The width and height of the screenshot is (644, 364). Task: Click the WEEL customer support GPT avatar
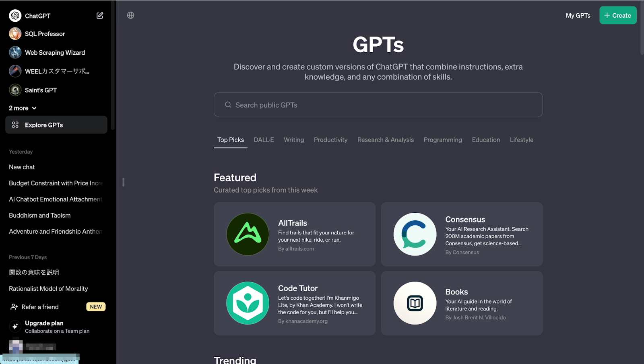(15, 71)
